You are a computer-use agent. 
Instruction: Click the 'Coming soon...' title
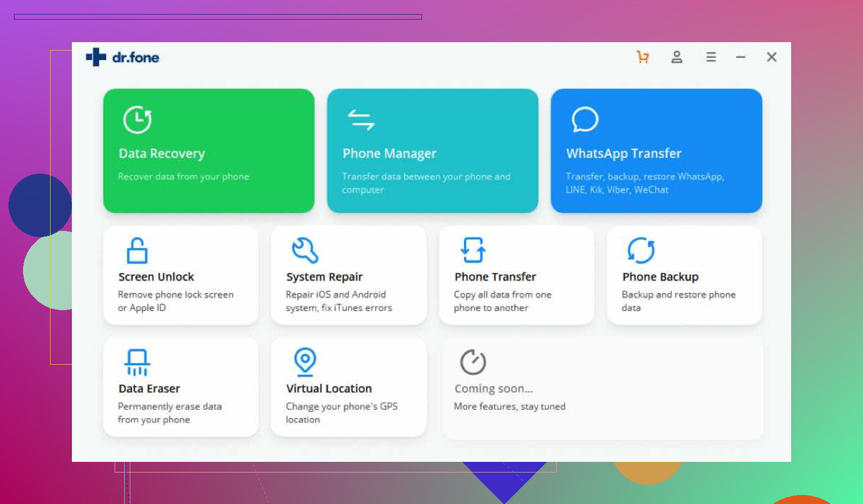click(x=493, y=389)
